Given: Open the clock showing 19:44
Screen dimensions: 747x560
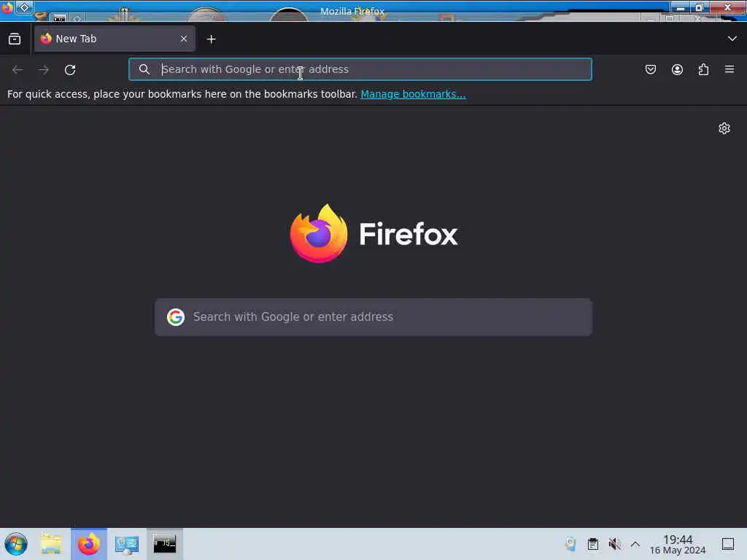Looking at the screenshot, I should coord(678,544).
